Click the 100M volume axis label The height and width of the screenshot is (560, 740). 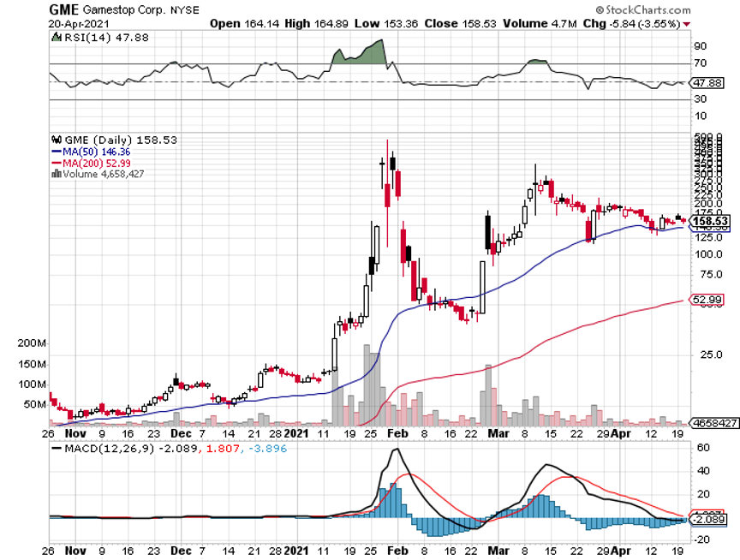click(32, 384)
